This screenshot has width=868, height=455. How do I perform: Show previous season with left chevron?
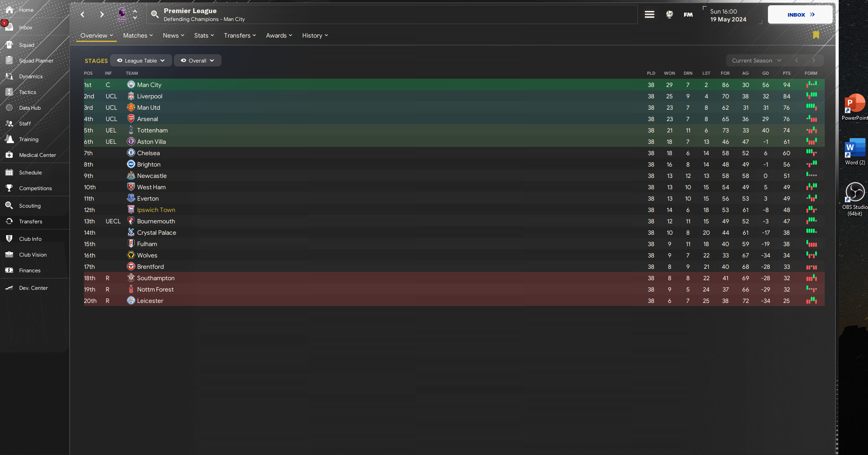point(796,60)
